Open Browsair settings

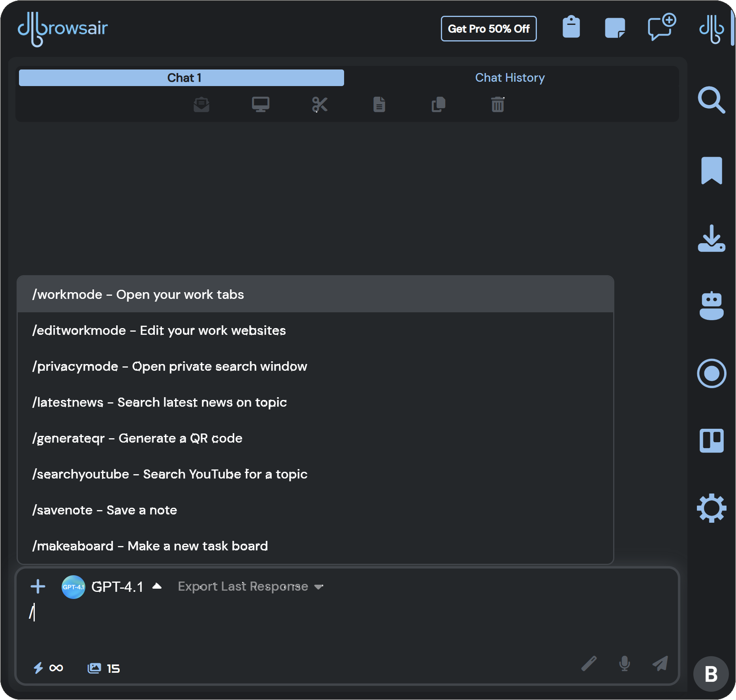(x=712, y=509)
